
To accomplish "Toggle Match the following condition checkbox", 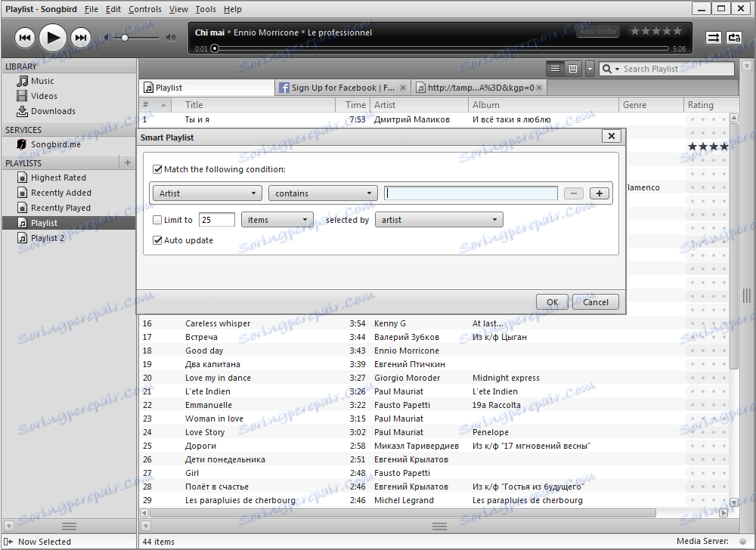I will tap(157, 169).
